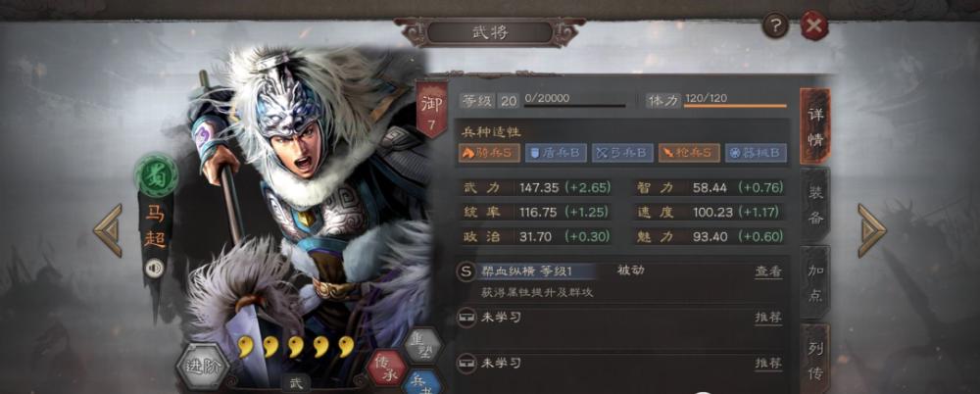
Task: Select the 弓兵B troop type tag
Action: pyautogui.click(x=622, y=153)
